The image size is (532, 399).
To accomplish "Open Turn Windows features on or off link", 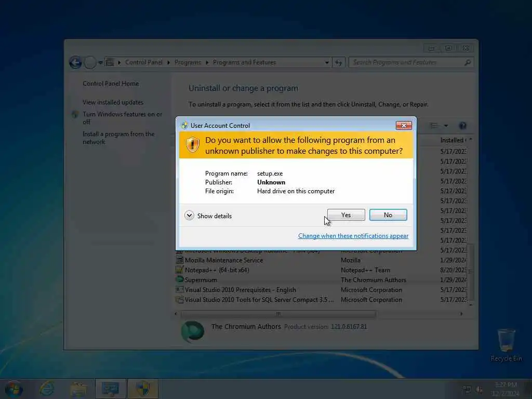I will pyautogui.click(x=122, y=118).
